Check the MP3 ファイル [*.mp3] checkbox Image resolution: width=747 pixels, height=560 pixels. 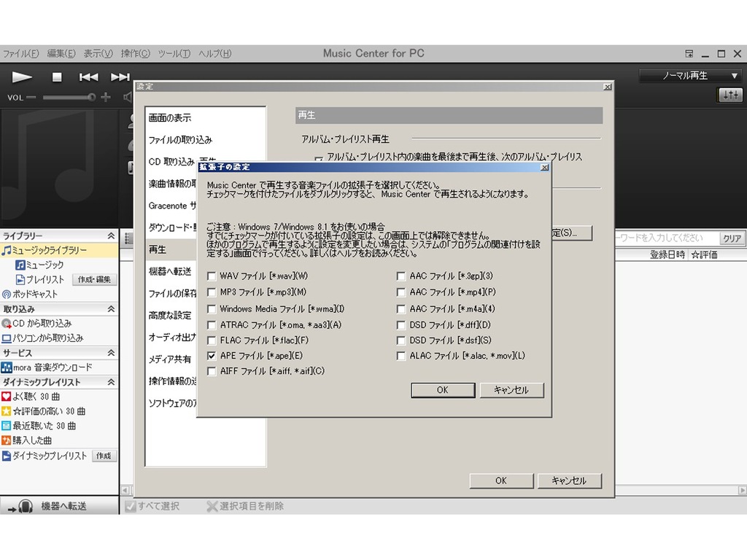tap(212, 292)
